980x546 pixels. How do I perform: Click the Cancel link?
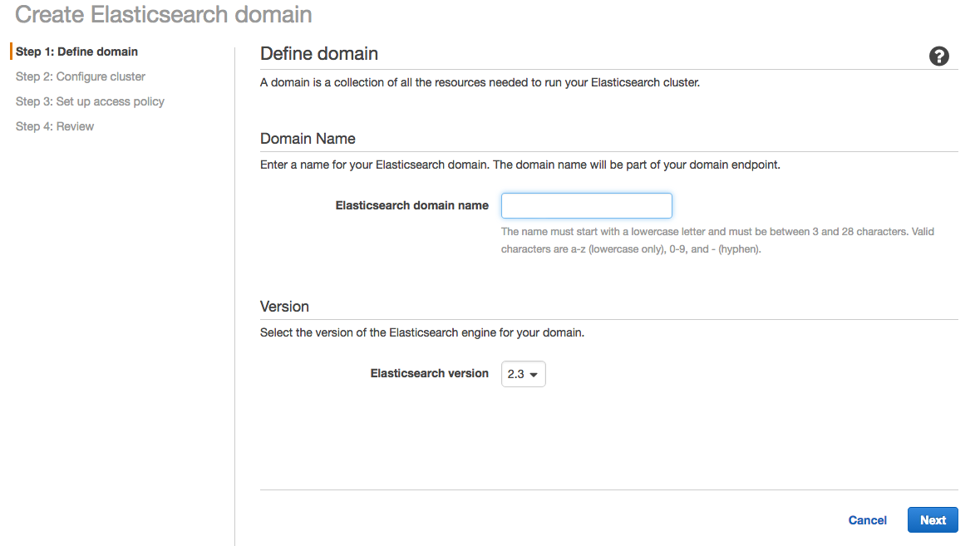point(867,520)
